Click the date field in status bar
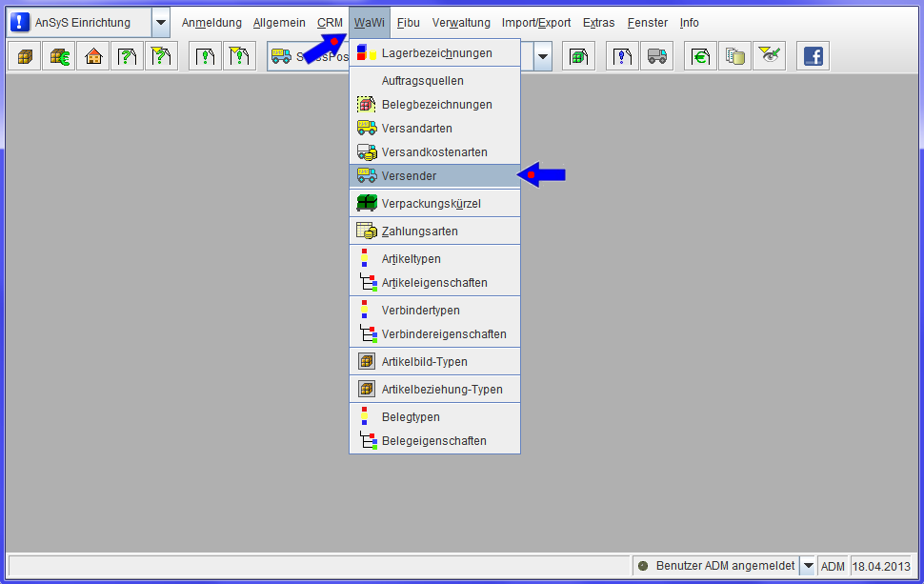 (x=882, y=566)
